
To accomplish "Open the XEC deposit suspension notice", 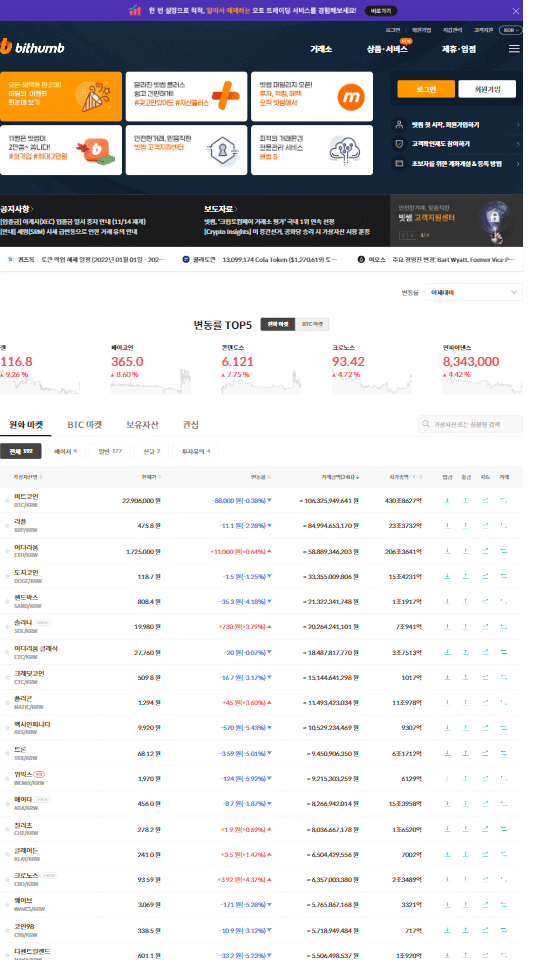I will [x=73, y=221].
